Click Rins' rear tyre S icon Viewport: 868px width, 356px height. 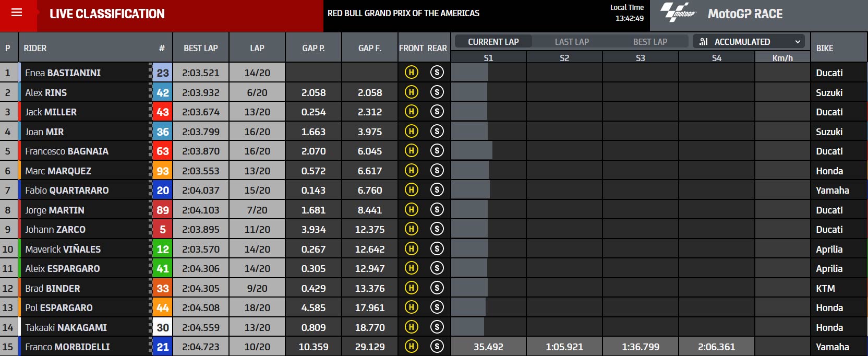tap(437, 92)
